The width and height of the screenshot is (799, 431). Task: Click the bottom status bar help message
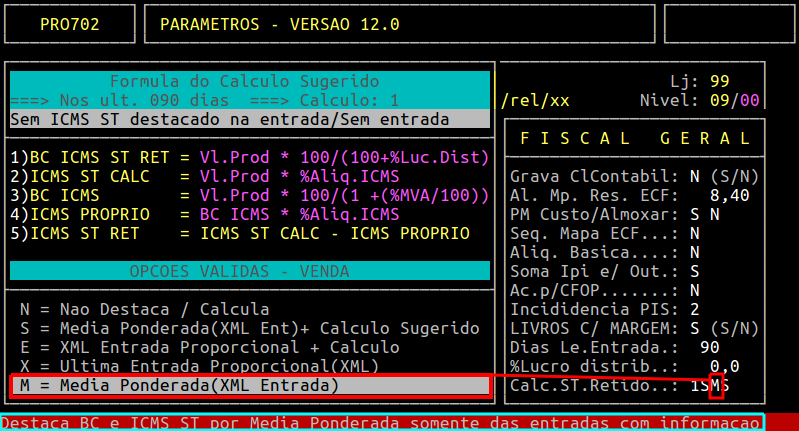[x=382, y=422]
